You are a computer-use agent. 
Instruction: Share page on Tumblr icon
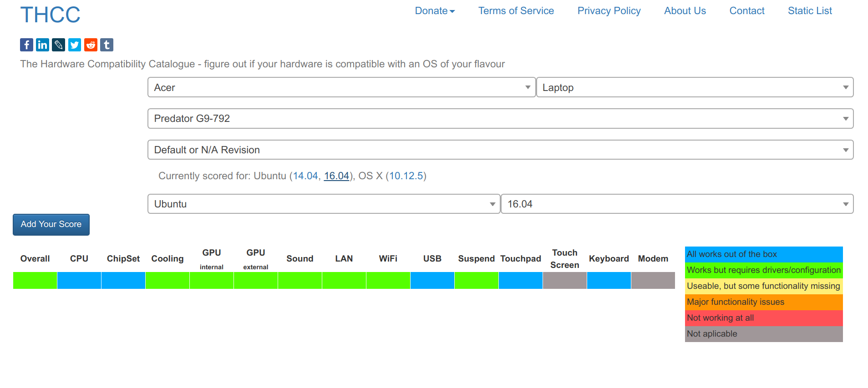point(107,45)
